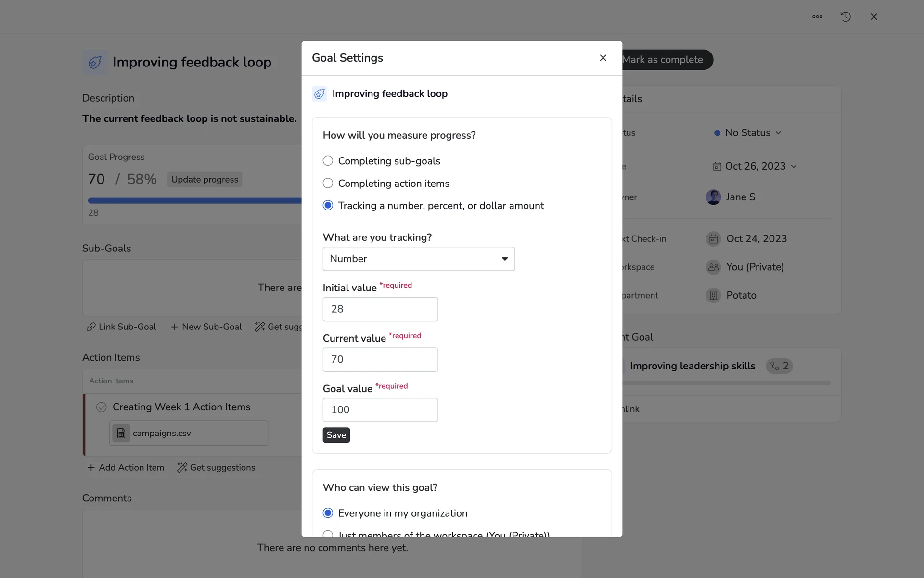This screenshot has height=578, width=924.
Task: Click the Potato department building icon
Action: point(713,295)
